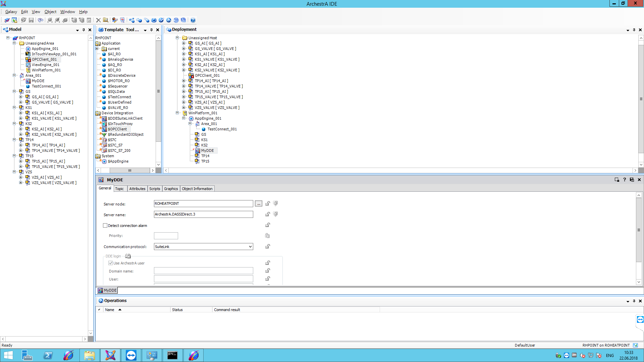Open ArchestrA IDE from the Windows taskbar
644x362 pixels.
(x=110, y=355)
